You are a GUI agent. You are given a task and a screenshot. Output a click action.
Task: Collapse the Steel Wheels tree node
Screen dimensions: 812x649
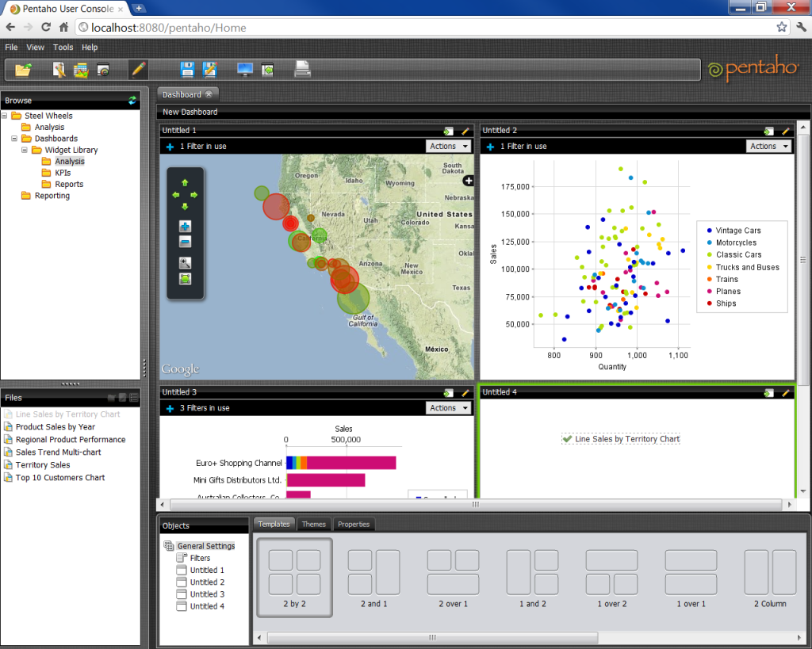5,116
